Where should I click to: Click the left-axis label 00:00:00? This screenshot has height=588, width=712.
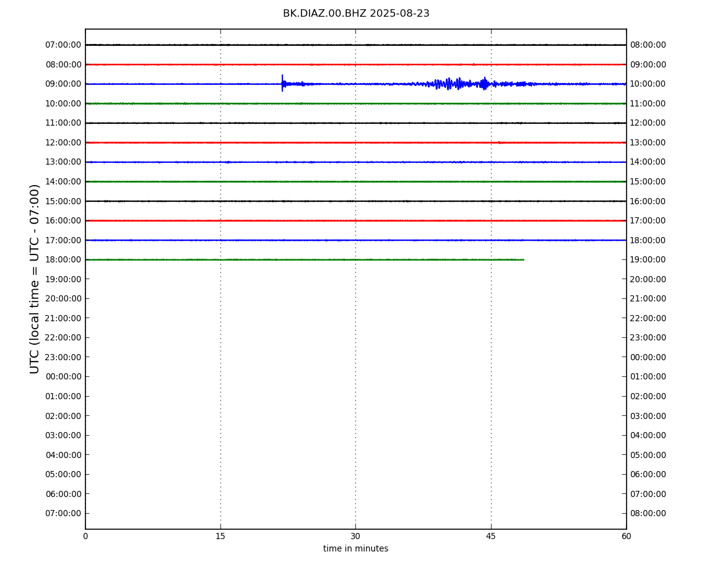point(63,376)
